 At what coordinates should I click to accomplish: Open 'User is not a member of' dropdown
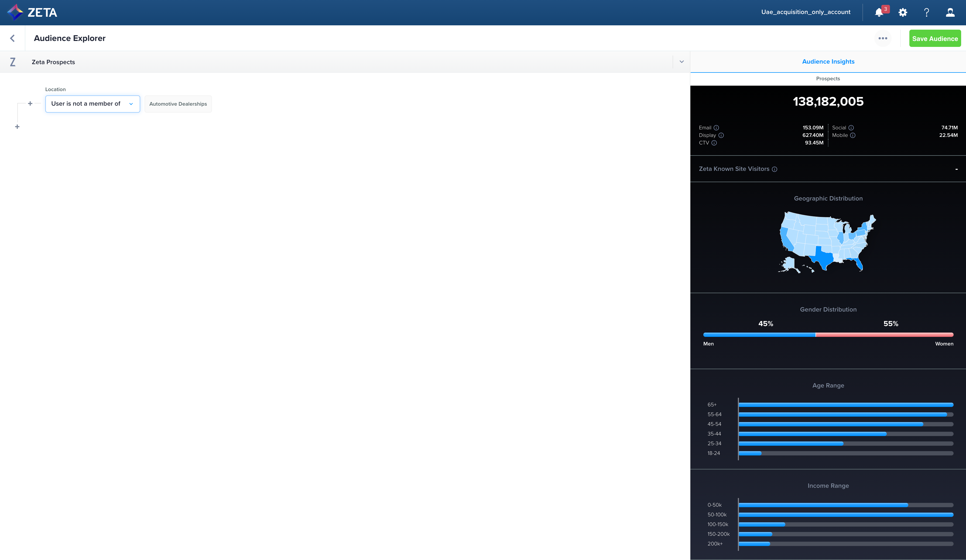click(93, 104)
